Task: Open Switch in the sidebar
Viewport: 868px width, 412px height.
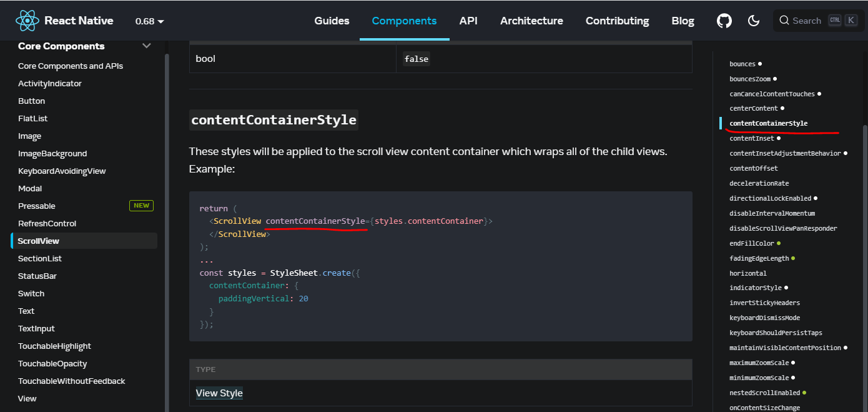Action: (x=31, y=293)
